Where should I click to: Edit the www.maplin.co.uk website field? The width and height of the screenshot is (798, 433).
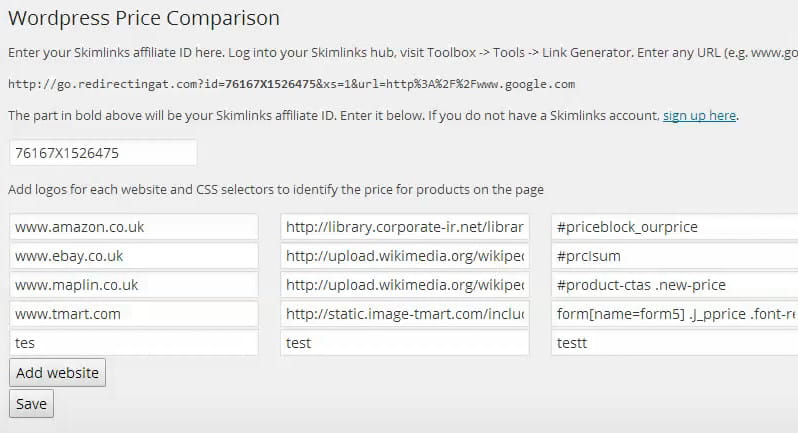tap(133, 285)
